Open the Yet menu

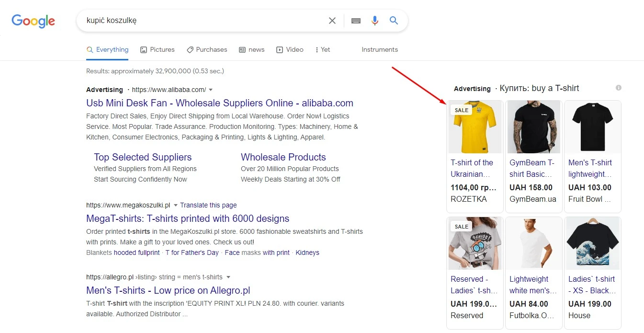pos(322,49)
